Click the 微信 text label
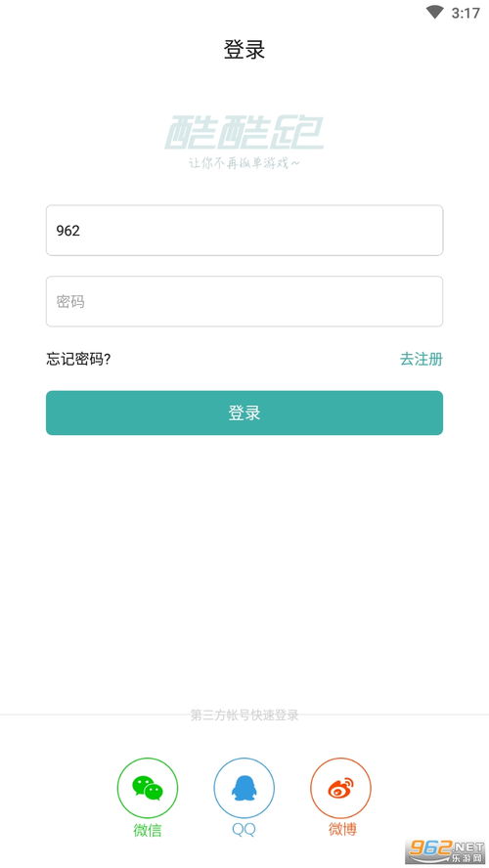Viewport: 489px width, 868px height. 148,830
